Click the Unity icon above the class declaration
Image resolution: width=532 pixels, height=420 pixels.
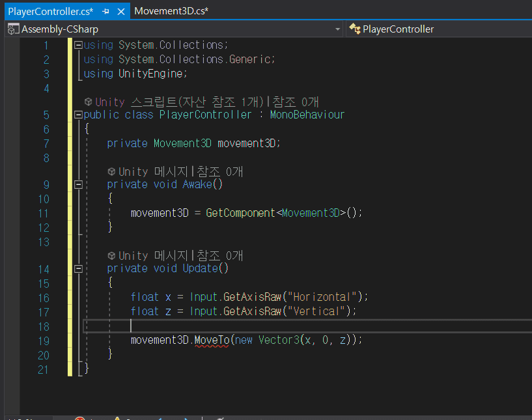pos(88,102)
